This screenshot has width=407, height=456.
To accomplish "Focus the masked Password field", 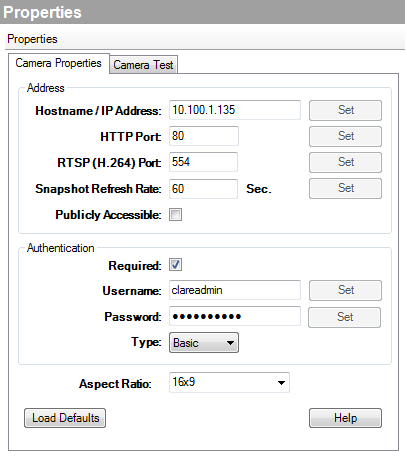I will 235,316.
